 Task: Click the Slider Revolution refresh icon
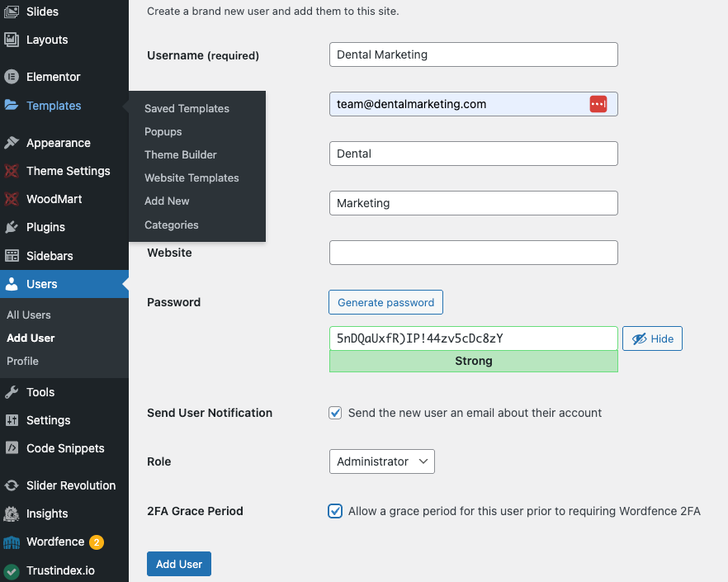pos(12,485)
